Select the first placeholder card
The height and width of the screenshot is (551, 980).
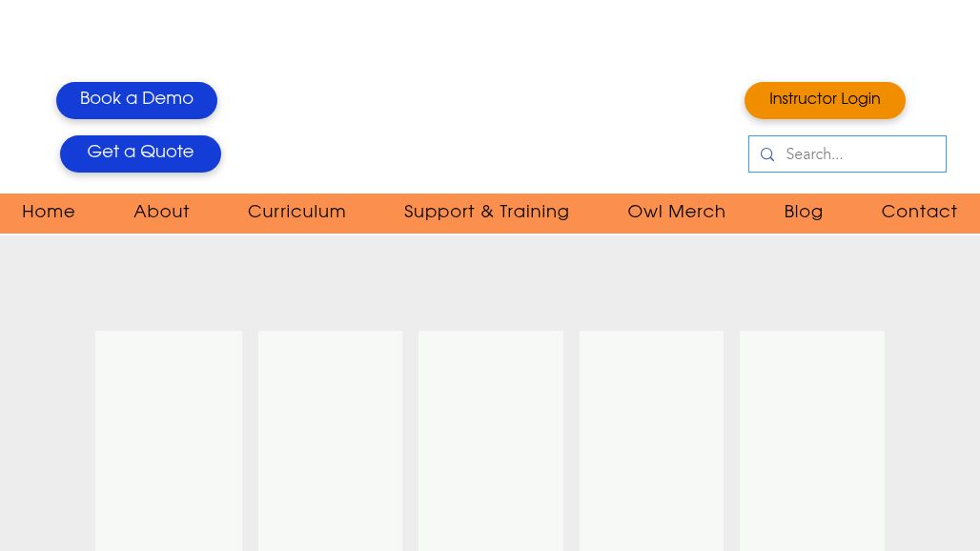tap(169, 439)
